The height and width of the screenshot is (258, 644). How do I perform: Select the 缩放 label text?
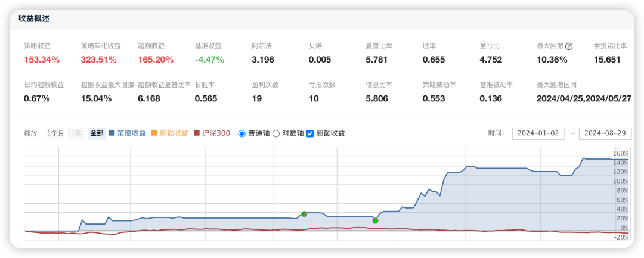32,133
